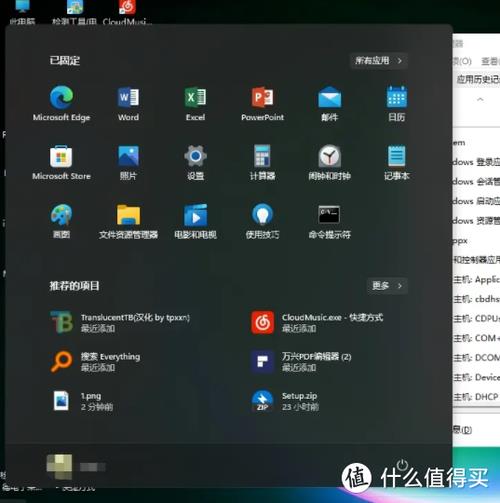Show 更多 recommended items
The image size is (500, 503).
[387, 286]
